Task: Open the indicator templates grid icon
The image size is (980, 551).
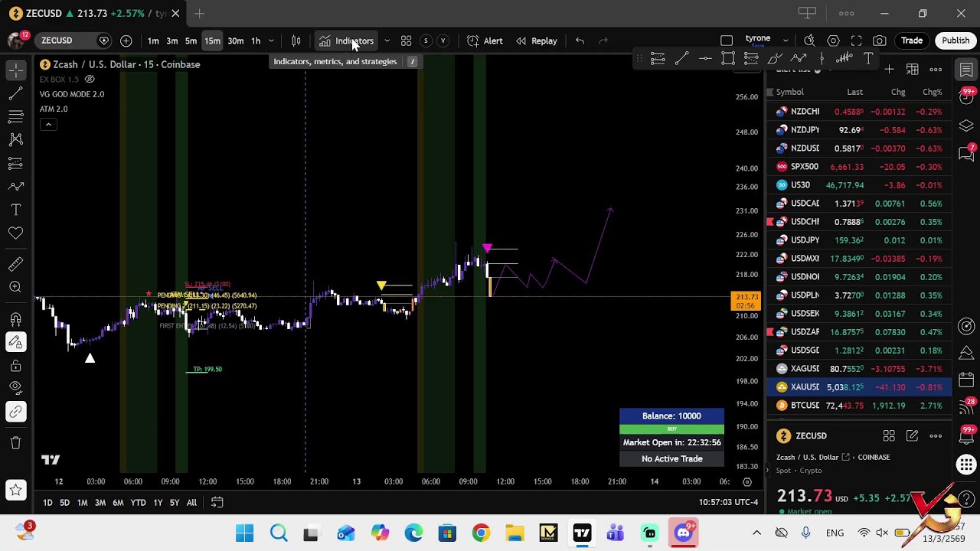Action: pos(406,41)
